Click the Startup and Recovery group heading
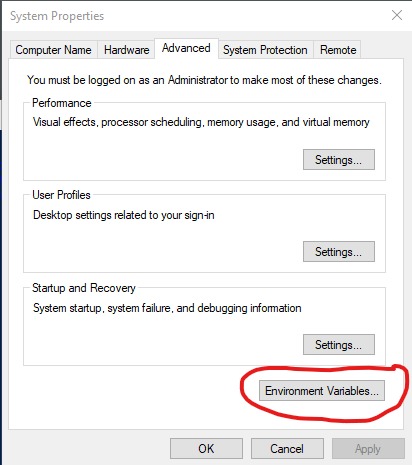The width and height of the screenshot is (412, 465). (84, 288)
